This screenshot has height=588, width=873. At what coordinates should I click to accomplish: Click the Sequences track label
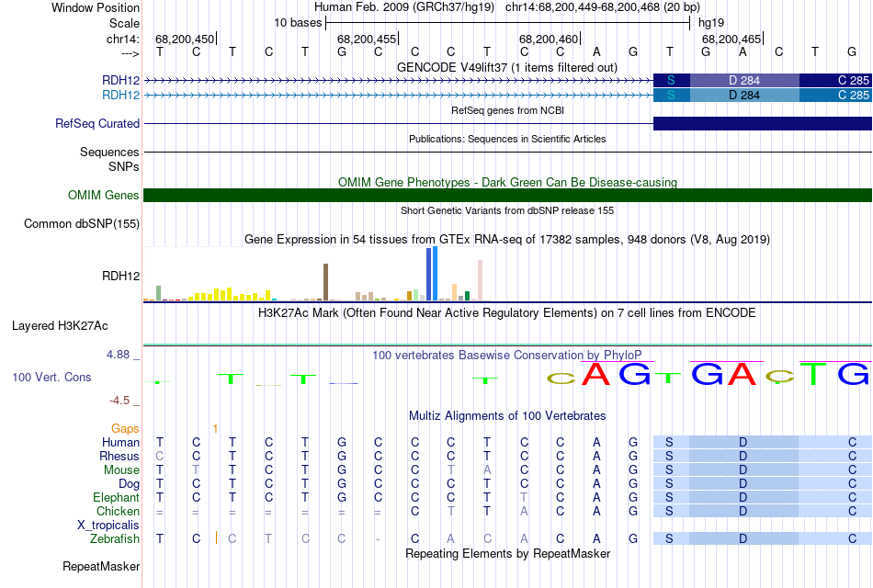coord(109,152)
